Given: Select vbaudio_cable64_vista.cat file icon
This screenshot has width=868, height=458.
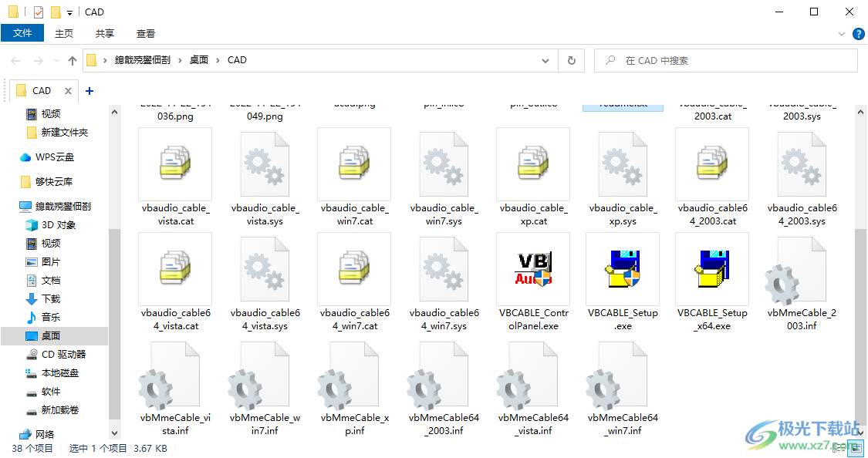Looking at the screenshot, I should coord(175,269).
